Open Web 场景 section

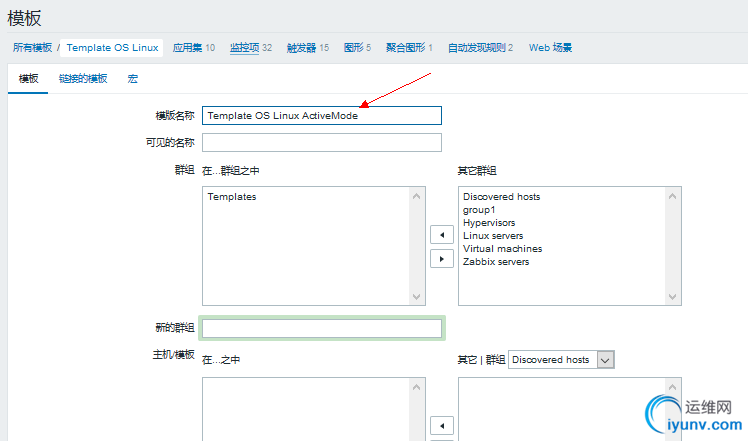pos(550,48)
